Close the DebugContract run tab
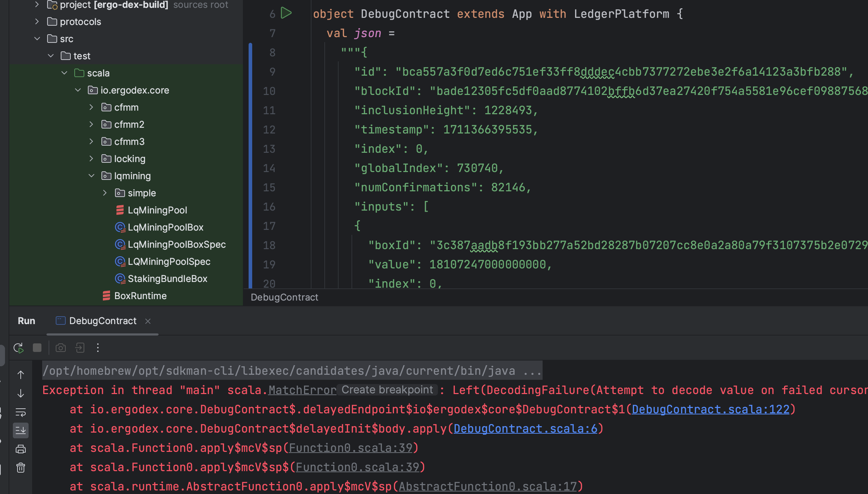The width and height of the screenshot is (868, 494). (148, 321)
